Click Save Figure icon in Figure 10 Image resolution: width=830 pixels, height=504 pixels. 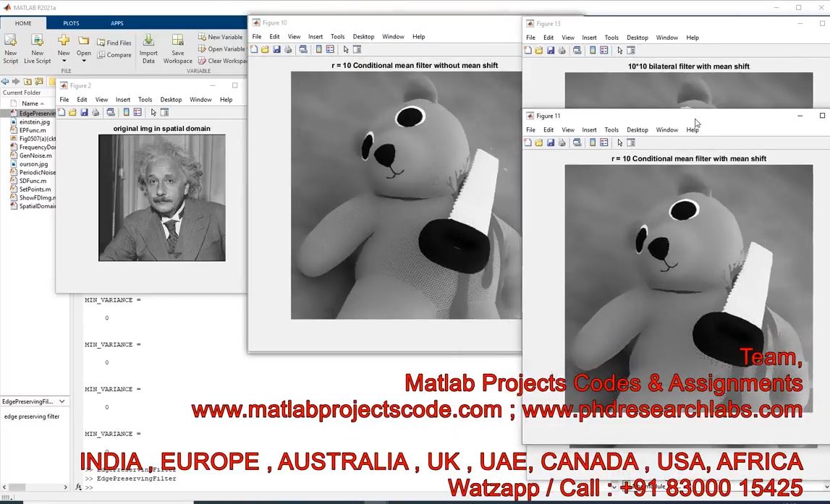(x=276, y=50)
